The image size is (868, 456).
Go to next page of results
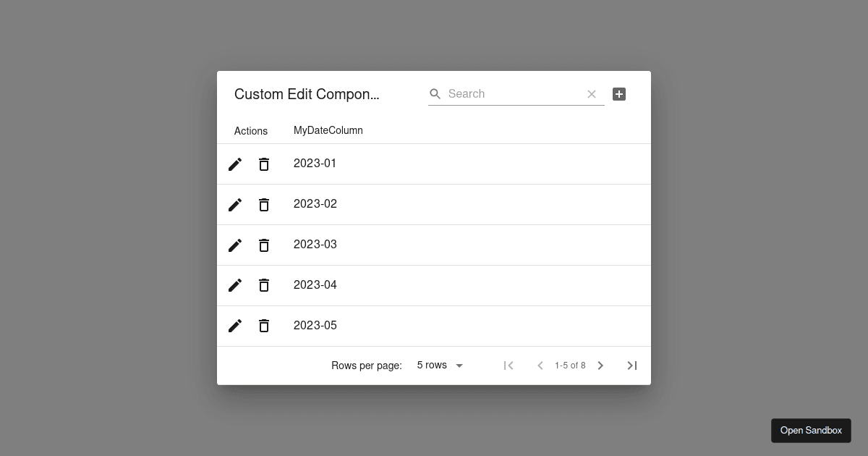[x=600, y=366]
